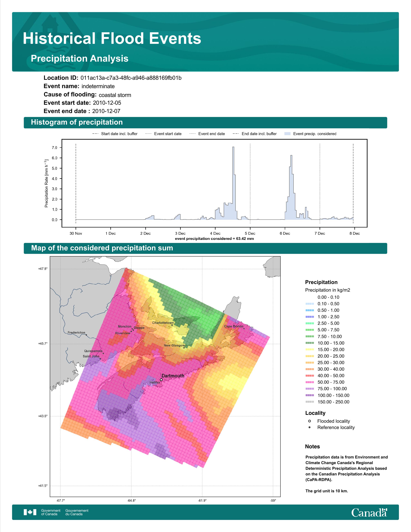Click the grid unit is 10 km note
Image resolution: width=411 pixels, height=532 pixels.
pyautogui.click(x=327, y=491)
